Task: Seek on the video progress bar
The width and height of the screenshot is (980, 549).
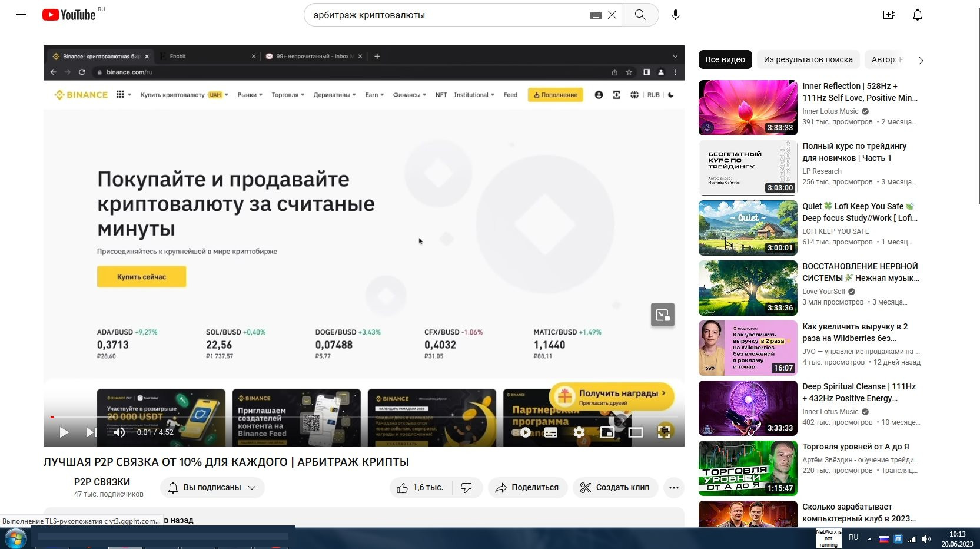Action: click(x=364, y=417)
